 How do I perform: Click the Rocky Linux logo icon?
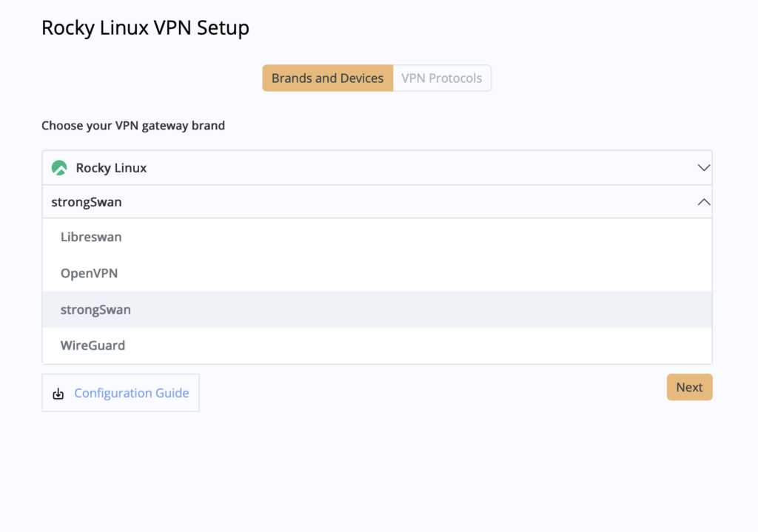pyautogui.click(x=59, y=168)
